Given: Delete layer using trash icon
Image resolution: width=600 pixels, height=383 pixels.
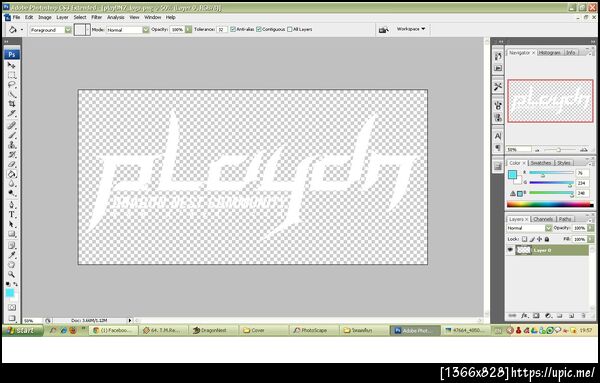Looking at the screenshot, I should (583, 316).
